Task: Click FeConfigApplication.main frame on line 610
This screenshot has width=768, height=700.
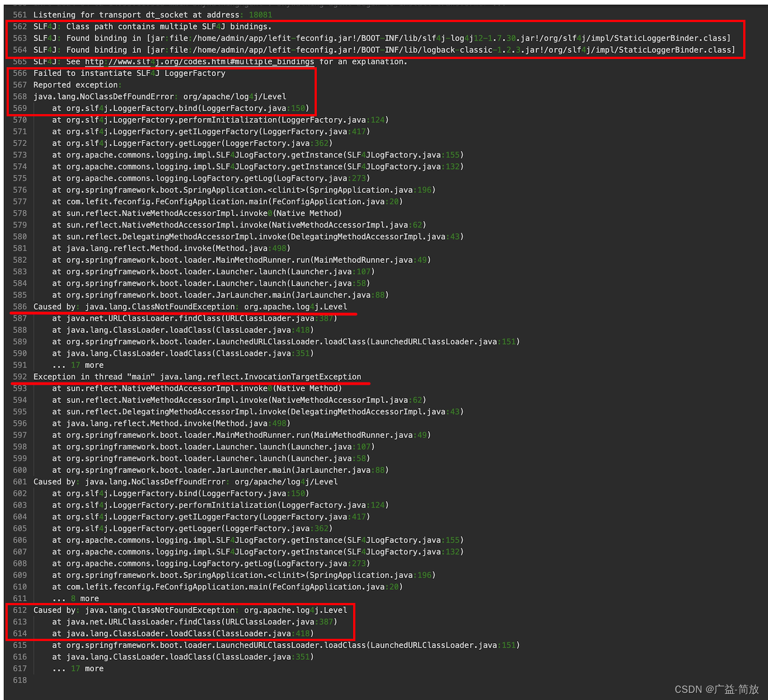Action: tap(228, 587)
